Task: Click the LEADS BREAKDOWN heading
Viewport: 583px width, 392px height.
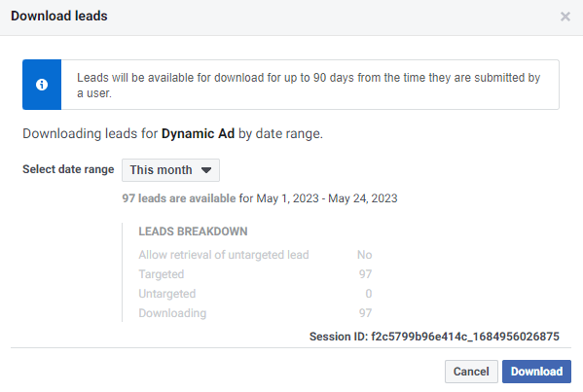Action: (193, 232)
